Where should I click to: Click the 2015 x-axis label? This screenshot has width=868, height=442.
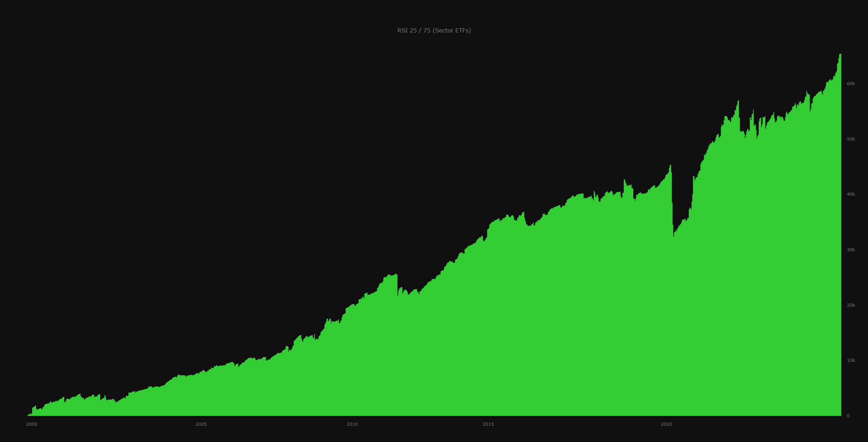pyautogui.click(x=488, y=424)
